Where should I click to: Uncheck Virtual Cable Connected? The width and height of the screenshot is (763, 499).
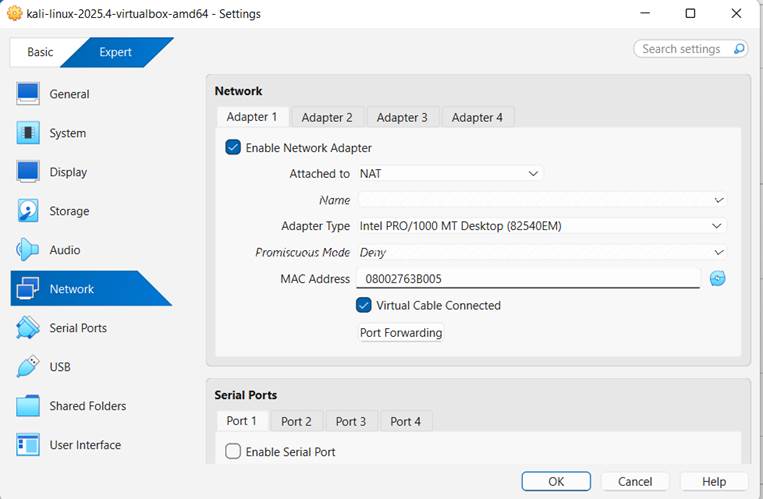364,305
